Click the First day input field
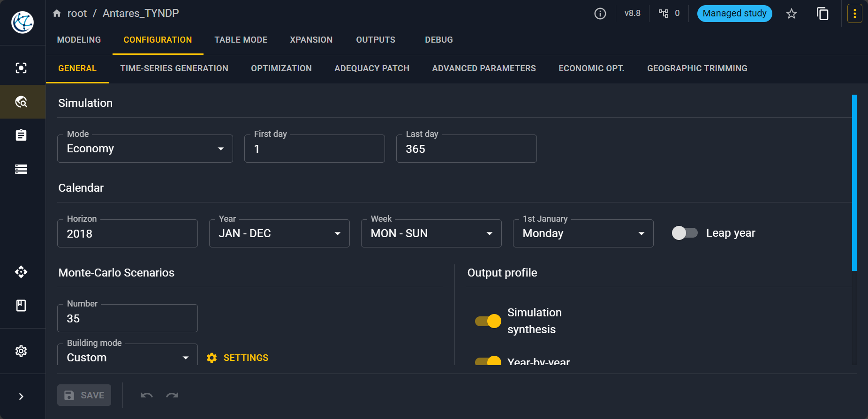 (315, 149)
